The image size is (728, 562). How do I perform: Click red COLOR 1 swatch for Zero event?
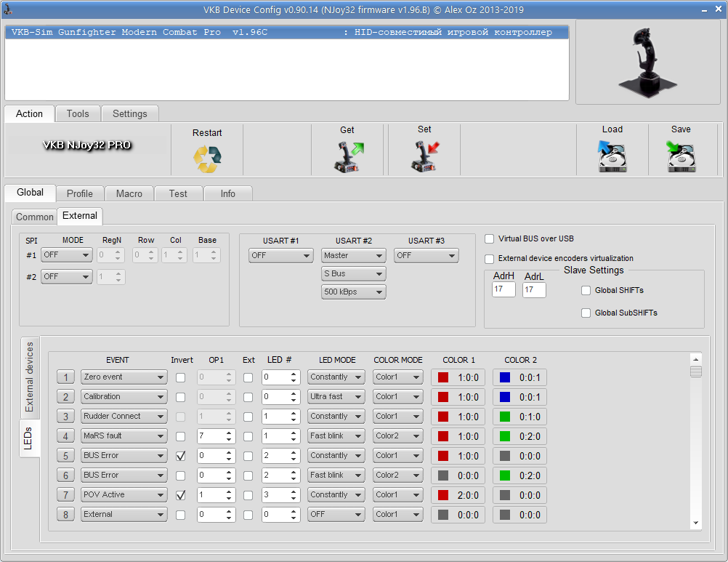click(x=443, y=377)
